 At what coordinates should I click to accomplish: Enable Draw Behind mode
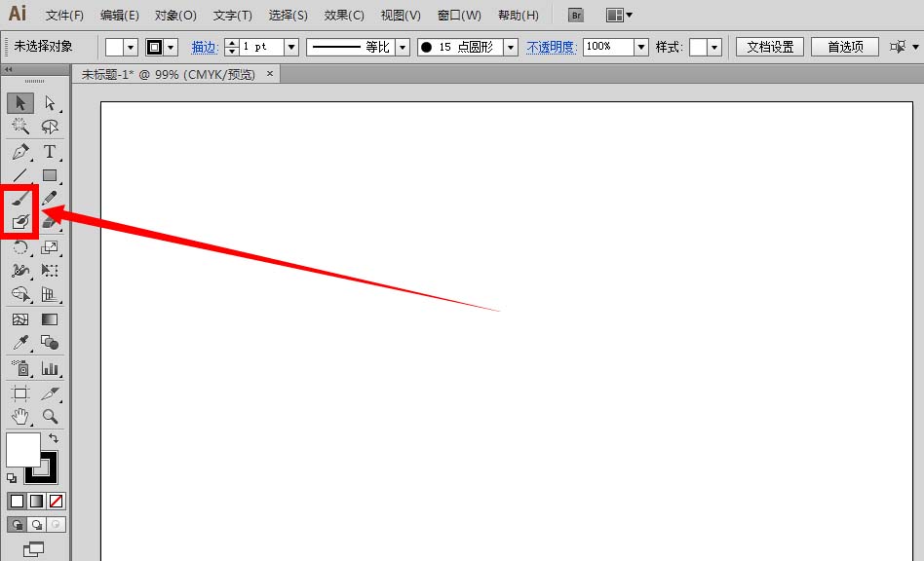[36, 525]
